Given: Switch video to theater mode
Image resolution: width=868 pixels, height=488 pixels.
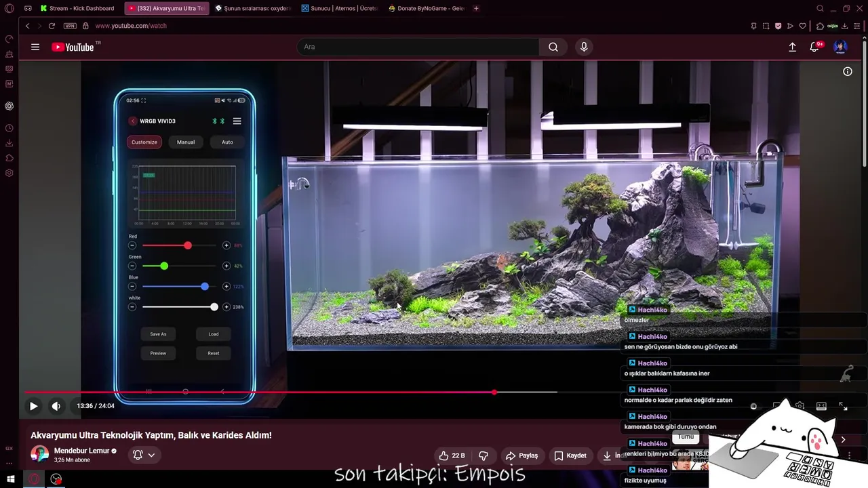Looking at the screenshot, I should pyautogui.click(x=821, y=406).
